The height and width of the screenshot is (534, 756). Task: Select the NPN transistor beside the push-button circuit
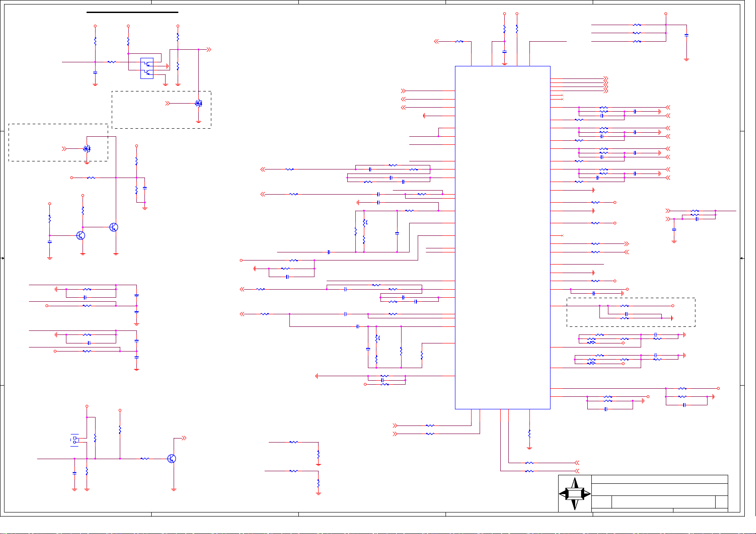(x=172, y=459)
